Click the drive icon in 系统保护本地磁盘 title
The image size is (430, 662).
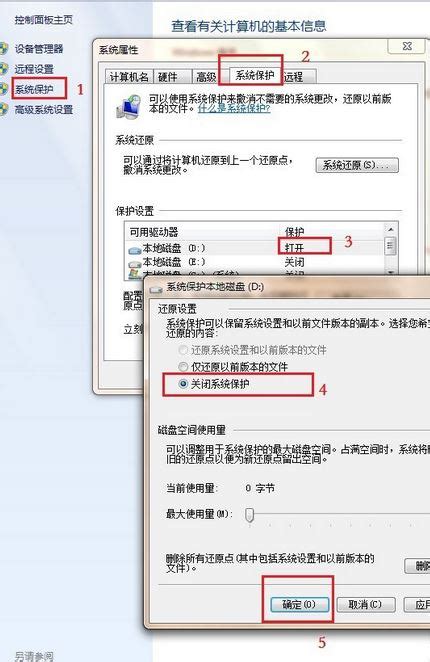[x=156, y=288]
